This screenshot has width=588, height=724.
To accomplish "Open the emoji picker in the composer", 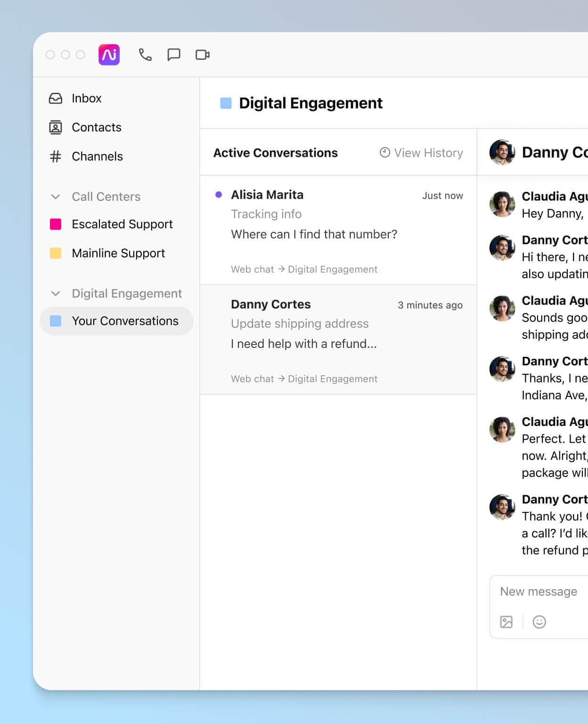I will [x=539, y=622].
